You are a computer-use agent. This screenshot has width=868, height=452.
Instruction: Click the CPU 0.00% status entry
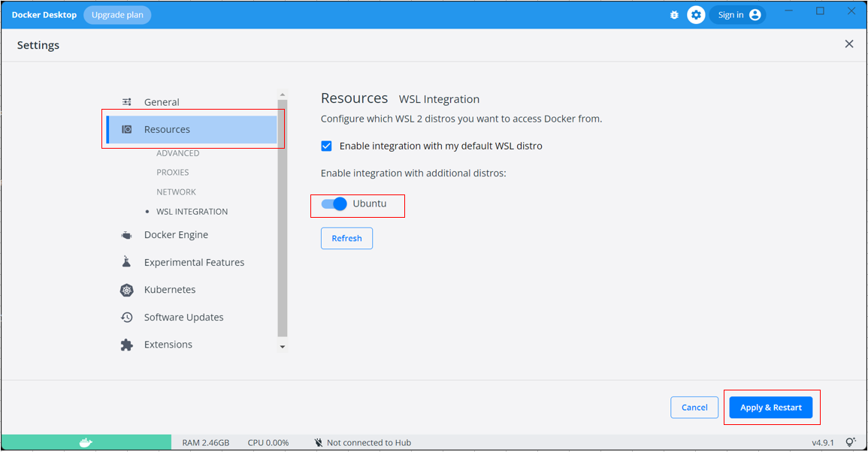point(268,442)
